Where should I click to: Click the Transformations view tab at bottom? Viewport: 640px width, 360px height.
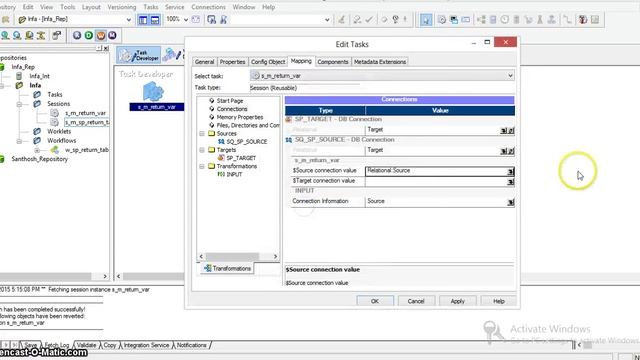coord(227,268)
